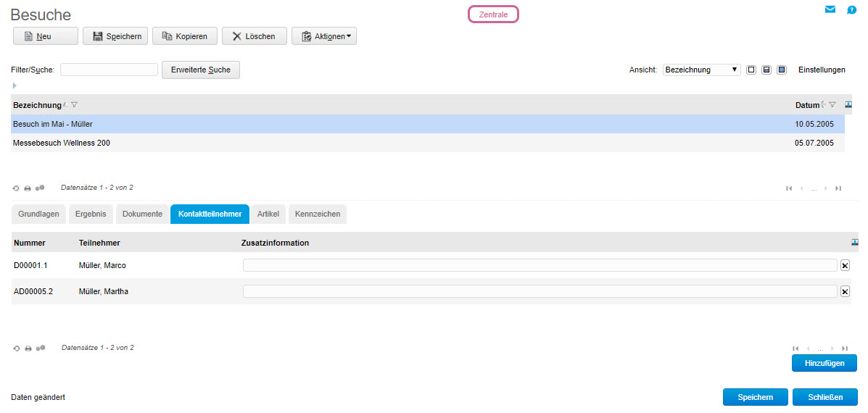Click Zusatzinformation field for Müller, Martha
Screen dimensions: 868x413
540,291
